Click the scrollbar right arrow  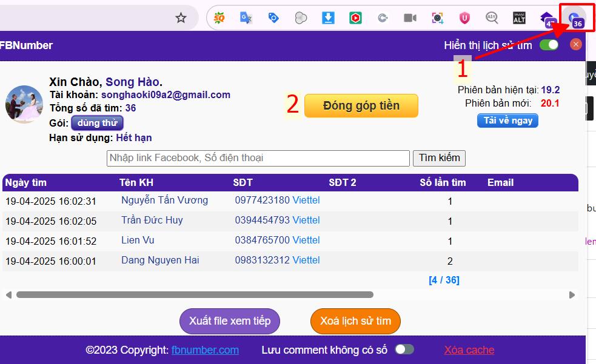pyautogui.click(x=572, y=295)
